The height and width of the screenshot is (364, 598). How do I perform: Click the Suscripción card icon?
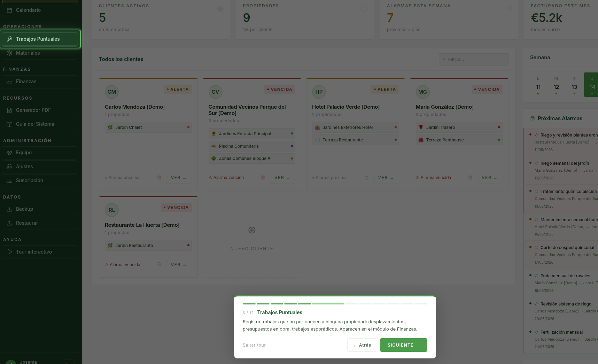tap(9, 180)
